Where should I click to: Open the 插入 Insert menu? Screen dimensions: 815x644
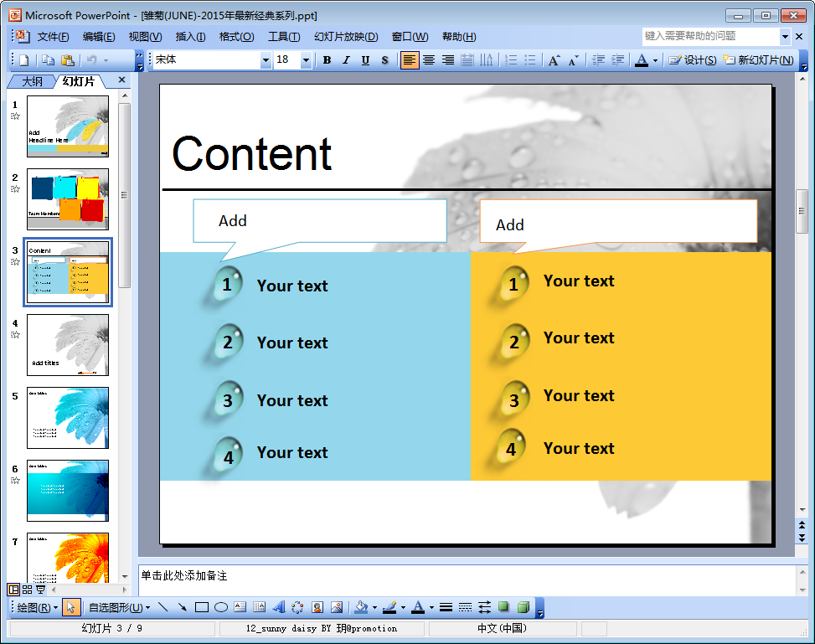190,37
